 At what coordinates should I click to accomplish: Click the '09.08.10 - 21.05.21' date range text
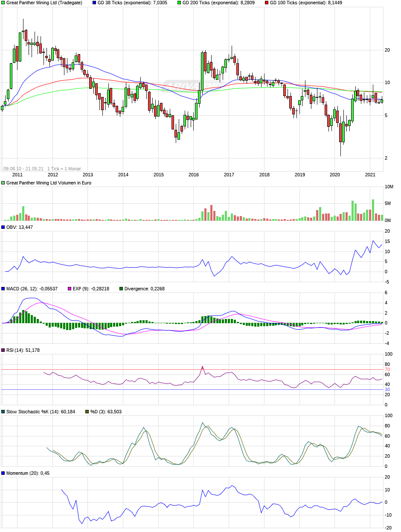click(23, 169)
